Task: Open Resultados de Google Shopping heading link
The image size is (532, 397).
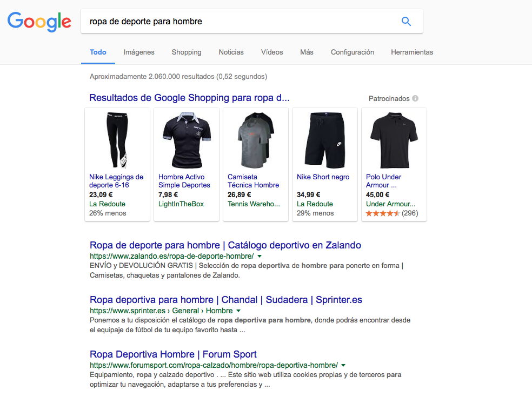Action: [x=189, y=98]
